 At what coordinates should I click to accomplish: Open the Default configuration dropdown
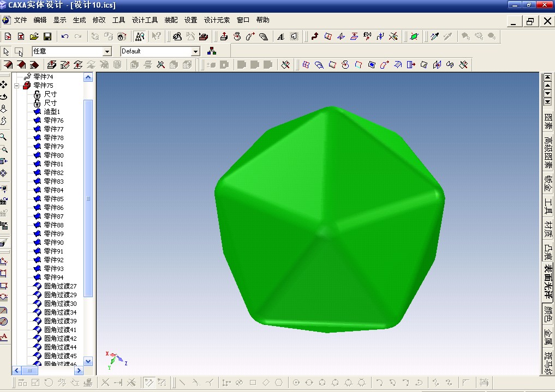point(195,52)
